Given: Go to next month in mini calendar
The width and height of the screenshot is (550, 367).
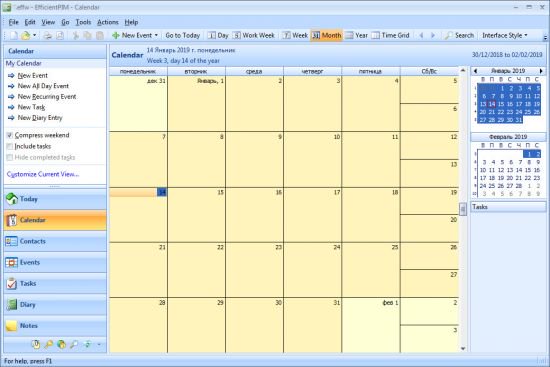Looking at the screenshot, I should pyautogui.click(x=541, y=71).
